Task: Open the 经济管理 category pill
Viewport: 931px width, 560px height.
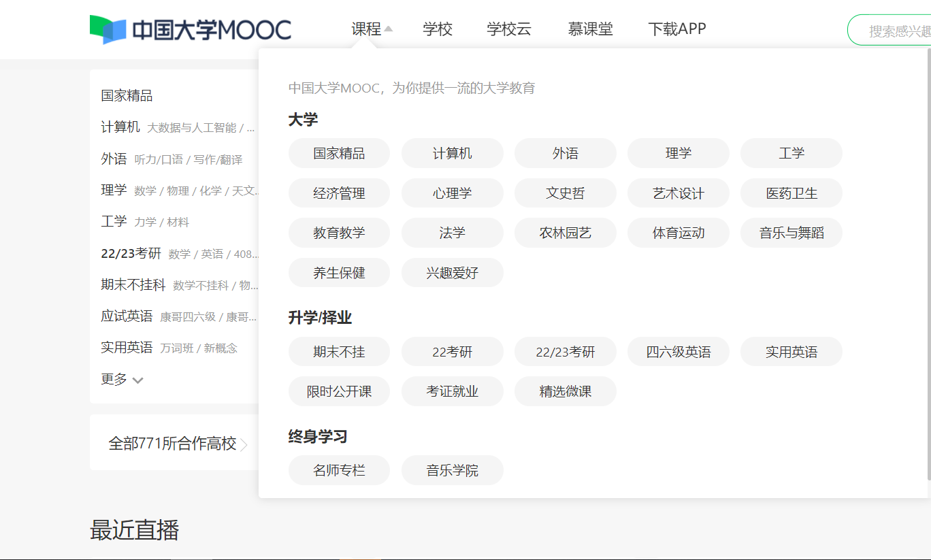Action: click(339, 193)
